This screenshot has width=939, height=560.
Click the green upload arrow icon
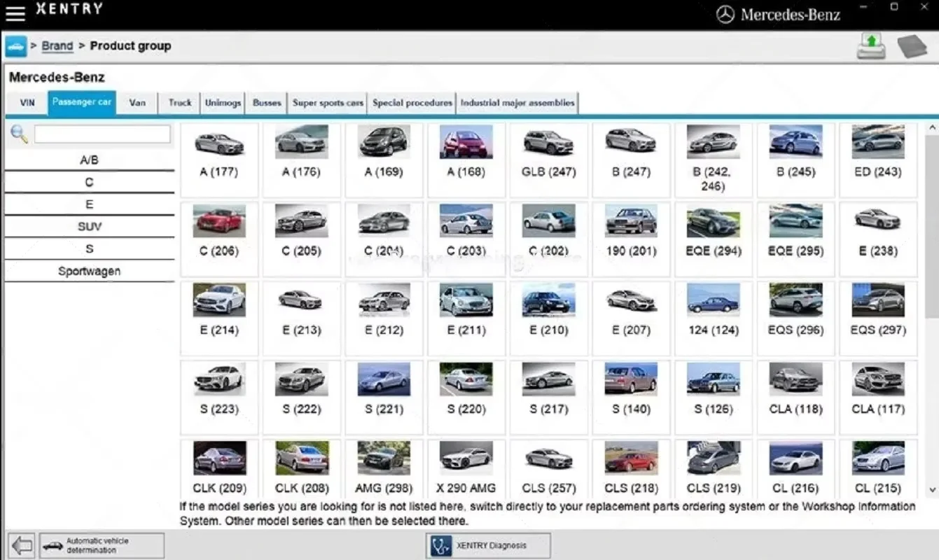871,46
